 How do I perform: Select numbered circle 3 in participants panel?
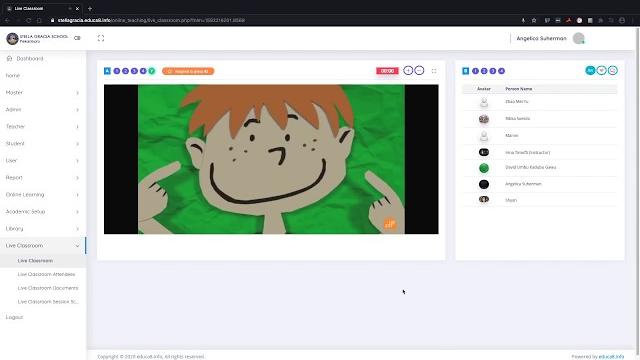pyautogui.click(x=493, y=71)
